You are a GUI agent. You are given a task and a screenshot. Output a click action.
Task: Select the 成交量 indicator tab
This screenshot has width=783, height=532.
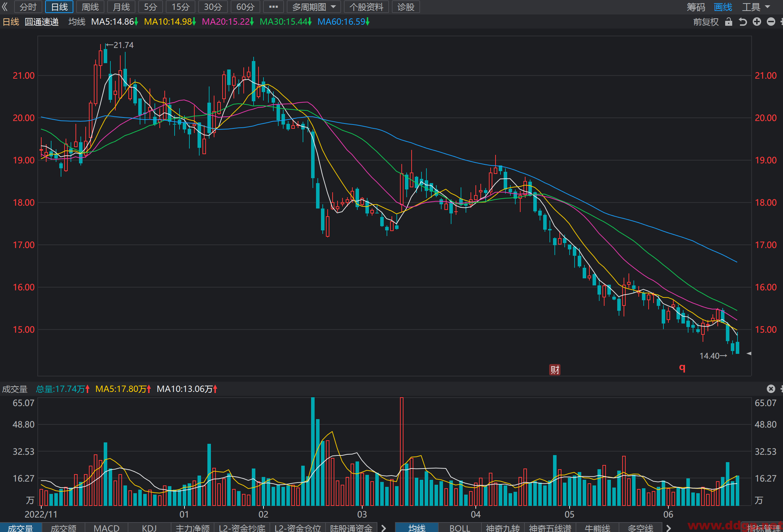[21, 528]
